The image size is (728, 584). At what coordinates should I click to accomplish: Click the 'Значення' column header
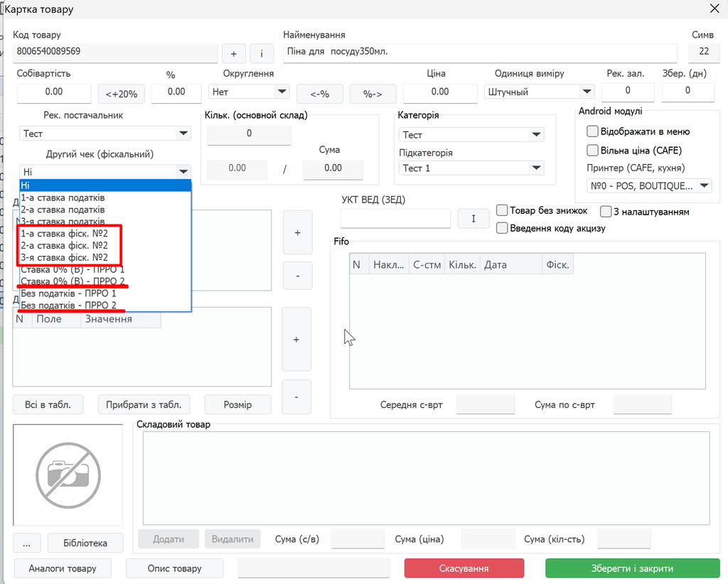tap(121, 319)
